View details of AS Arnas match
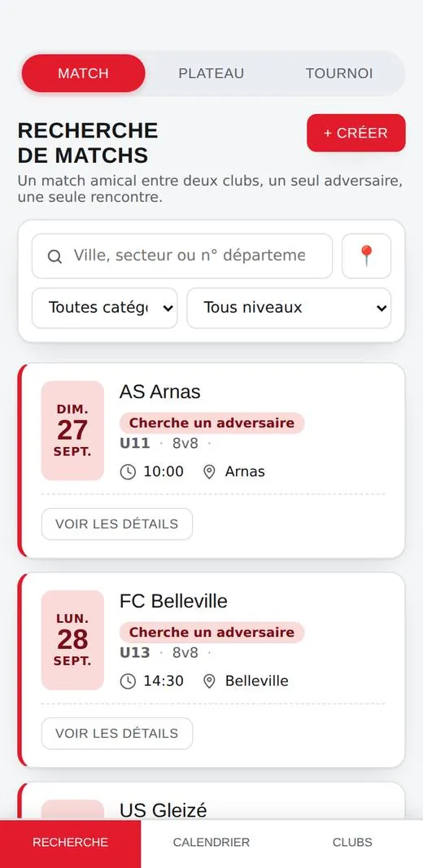This screenshot has height=868, width=423. (x=117, y=524)
